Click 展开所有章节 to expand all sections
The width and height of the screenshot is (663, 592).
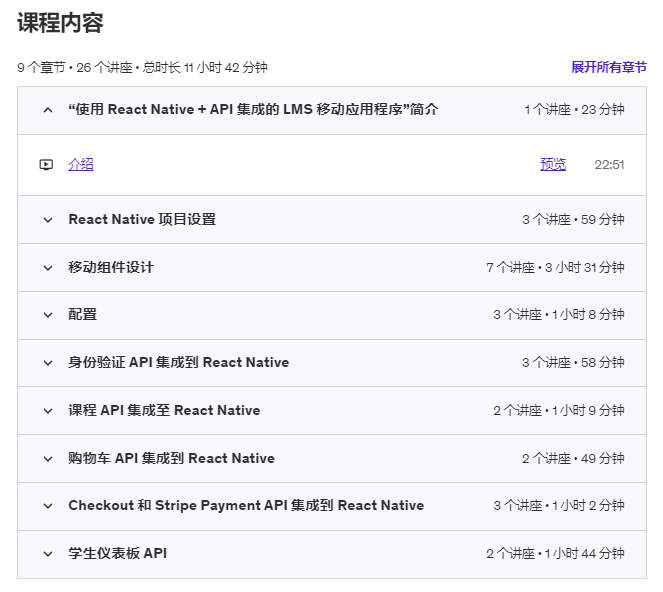click(608, 67)
